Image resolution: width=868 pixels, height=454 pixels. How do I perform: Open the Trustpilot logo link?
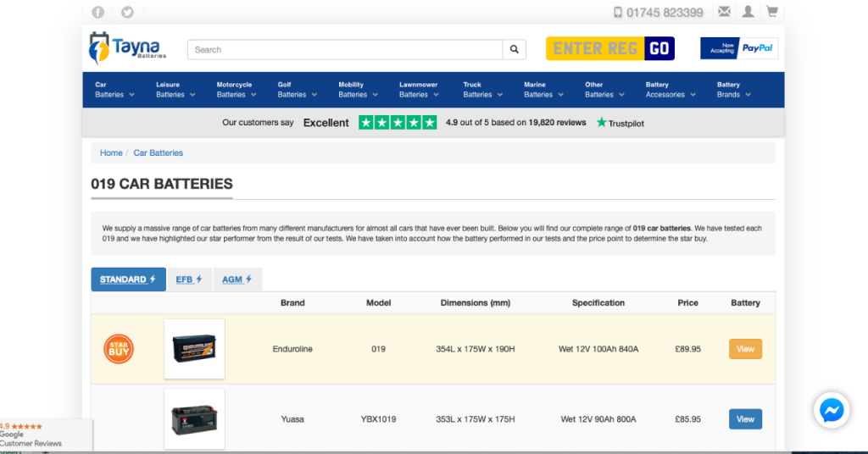click(x=620, y=123)
